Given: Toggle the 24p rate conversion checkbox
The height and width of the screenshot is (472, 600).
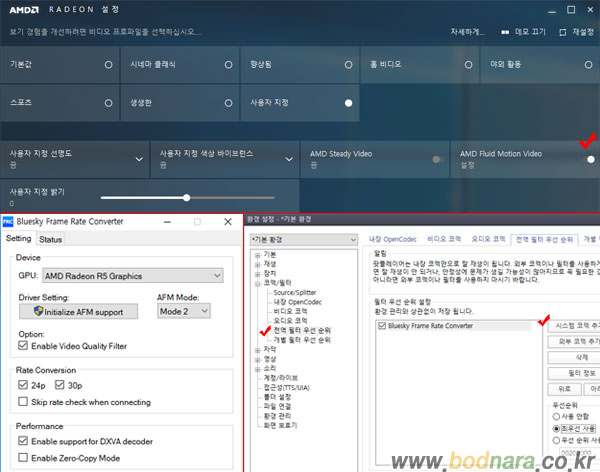Looking at the screenshot, I should coord(23,385).
